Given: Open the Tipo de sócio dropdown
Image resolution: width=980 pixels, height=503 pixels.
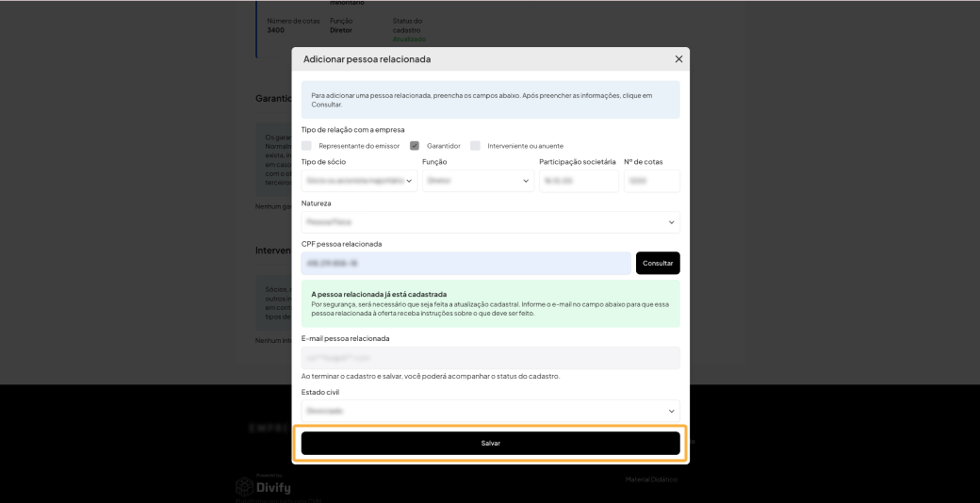Looking at the screenshot, I should [x=359, y=181].
